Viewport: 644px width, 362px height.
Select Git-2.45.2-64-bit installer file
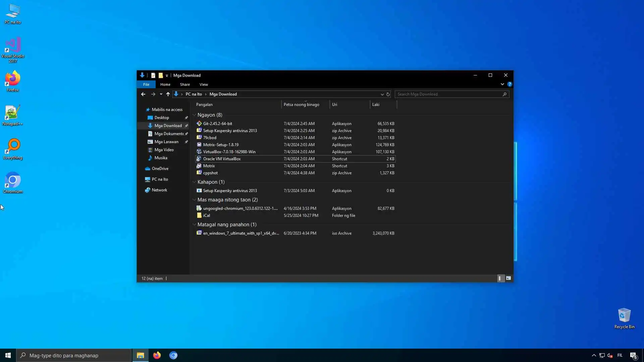point(217,124)
